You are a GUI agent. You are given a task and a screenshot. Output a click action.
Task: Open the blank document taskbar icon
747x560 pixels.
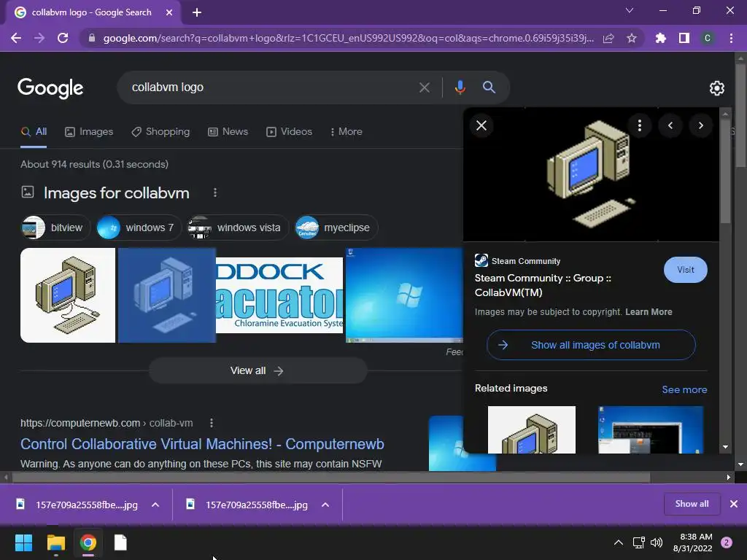[120, 542]
